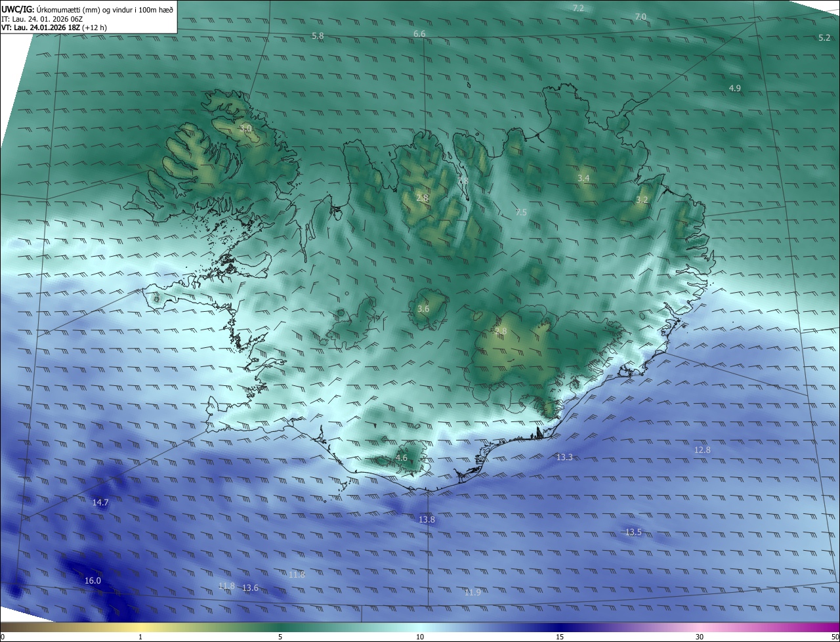Click the 6.6 value label on the map
This screenshot has height=642, width=840.
pos(419,33)
